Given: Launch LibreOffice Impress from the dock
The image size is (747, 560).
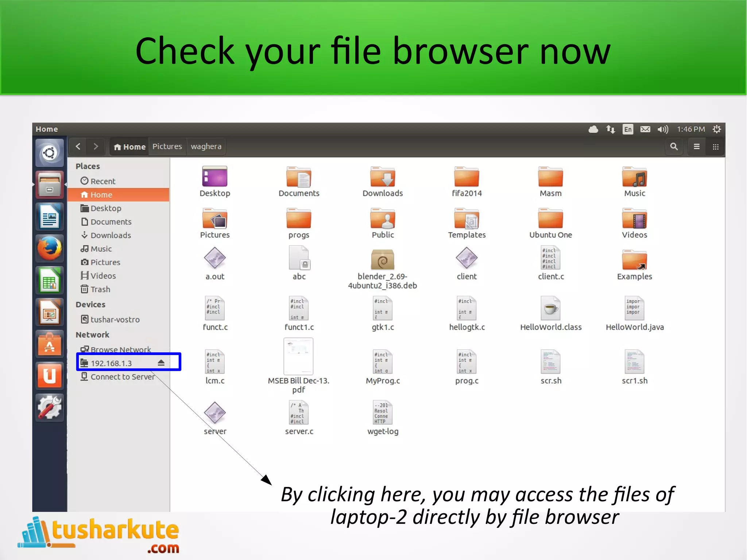Looking at the screenshot, I should [x=50, y=312].
